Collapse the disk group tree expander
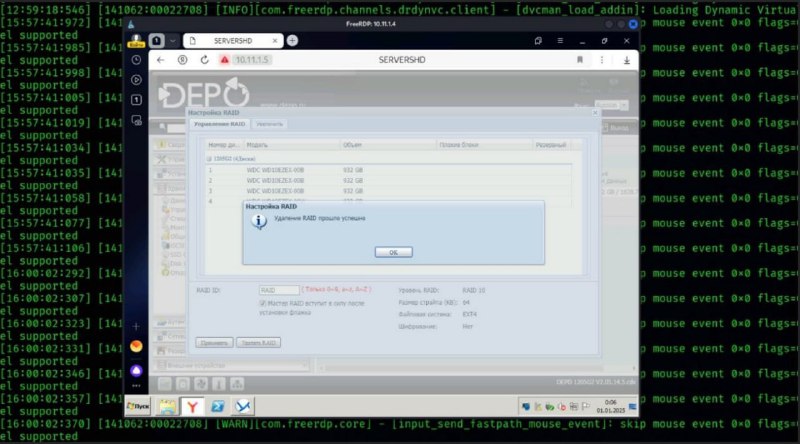The image size is (800, 444). click(209, 159)
